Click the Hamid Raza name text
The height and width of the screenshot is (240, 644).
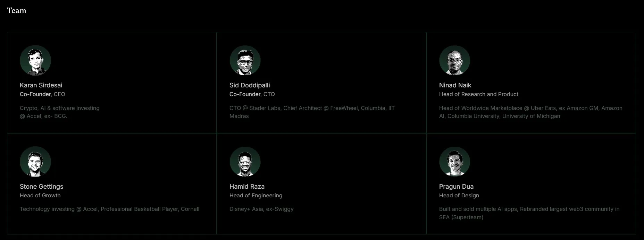click(247, 187)
